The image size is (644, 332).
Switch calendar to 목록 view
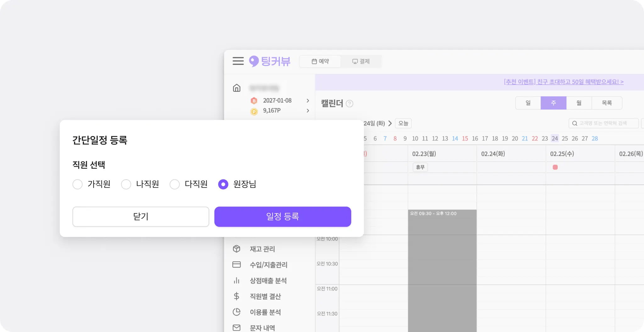tap(607, 103)
